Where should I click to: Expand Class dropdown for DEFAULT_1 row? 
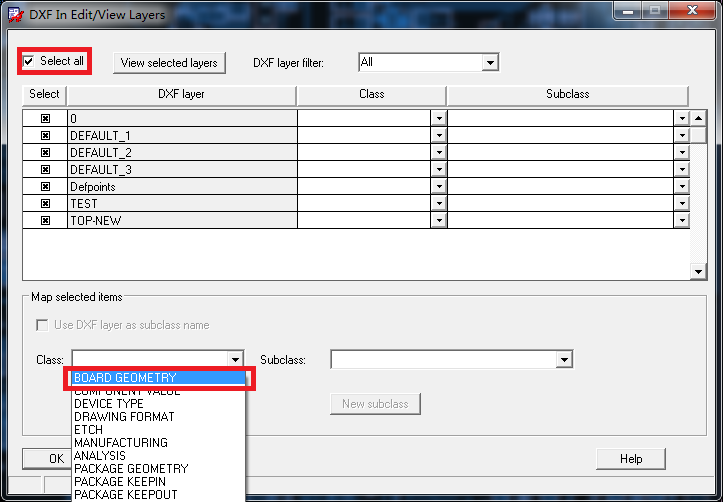439,136
